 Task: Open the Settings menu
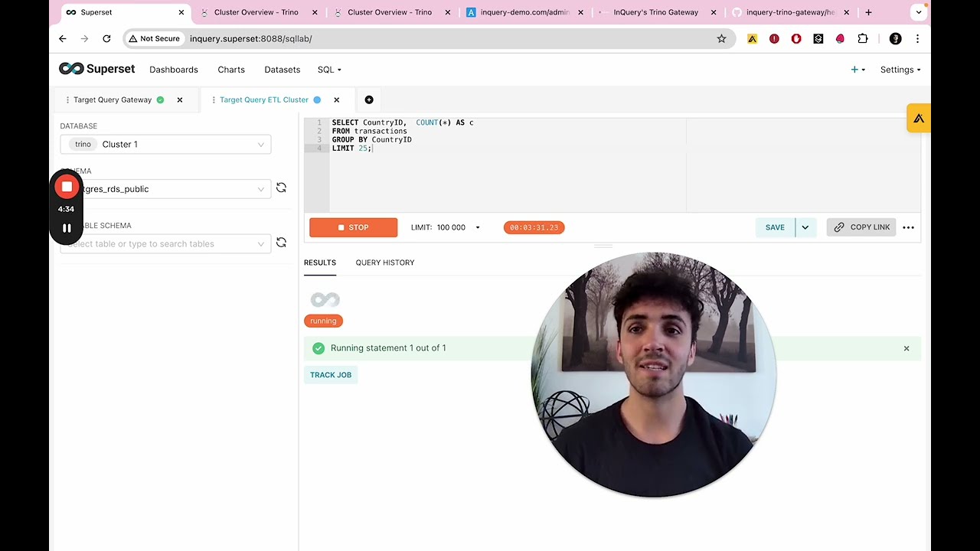coord(900,70)
